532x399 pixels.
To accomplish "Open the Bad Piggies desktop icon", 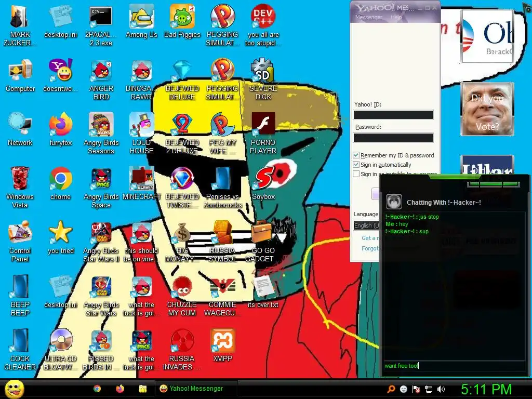I will pyautogui.click(x=182, y=21).
